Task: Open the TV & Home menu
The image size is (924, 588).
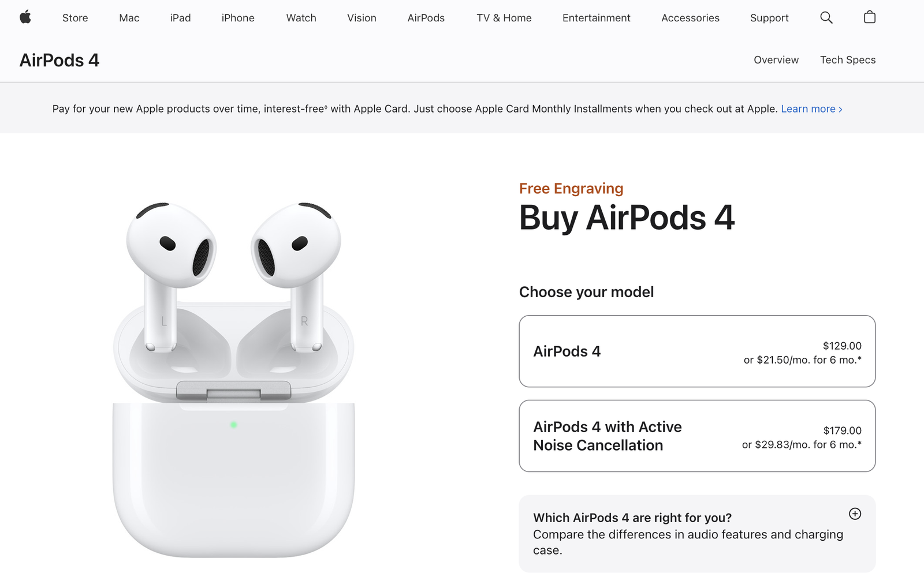Action: [x=504, y=18]
